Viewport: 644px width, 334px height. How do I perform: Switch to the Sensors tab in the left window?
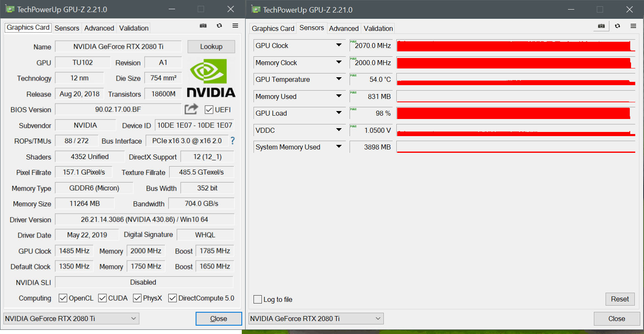(x=67, y=28)
